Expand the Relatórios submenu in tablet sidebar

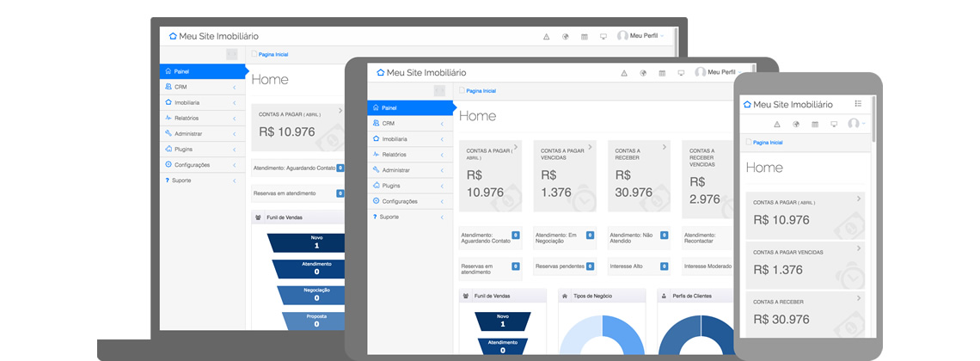point(409,155)
